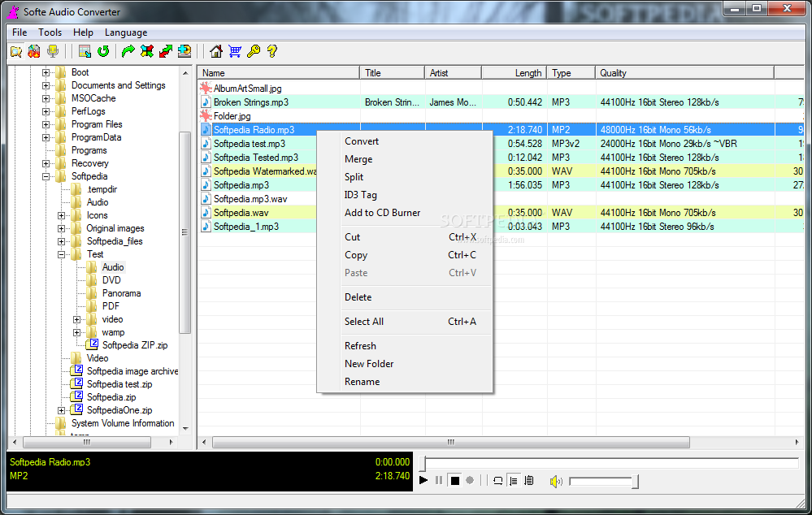Click the folder icon next to Panorama
Viewport: 812px width, 515px height.
tap(92, 293)
